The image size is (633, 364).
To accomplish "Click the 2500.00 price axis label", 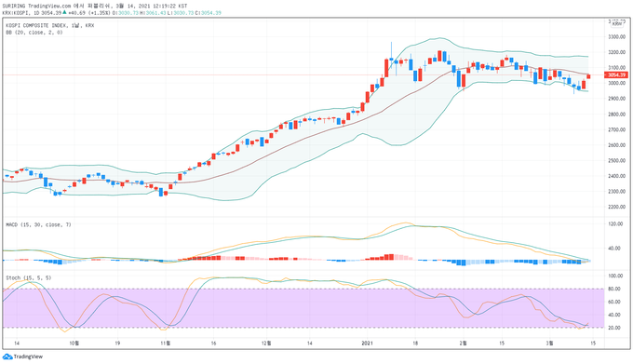I will click(x=616, y=161).
